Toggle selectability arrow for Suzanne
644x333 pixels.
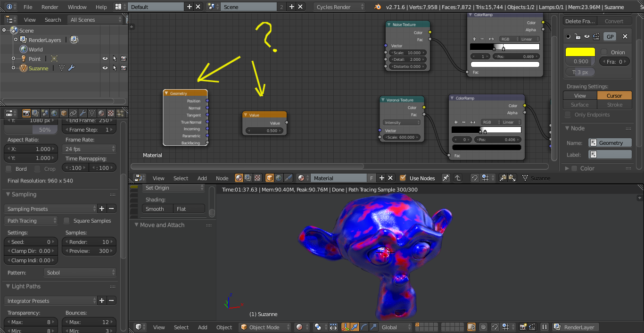click(115, 68)
